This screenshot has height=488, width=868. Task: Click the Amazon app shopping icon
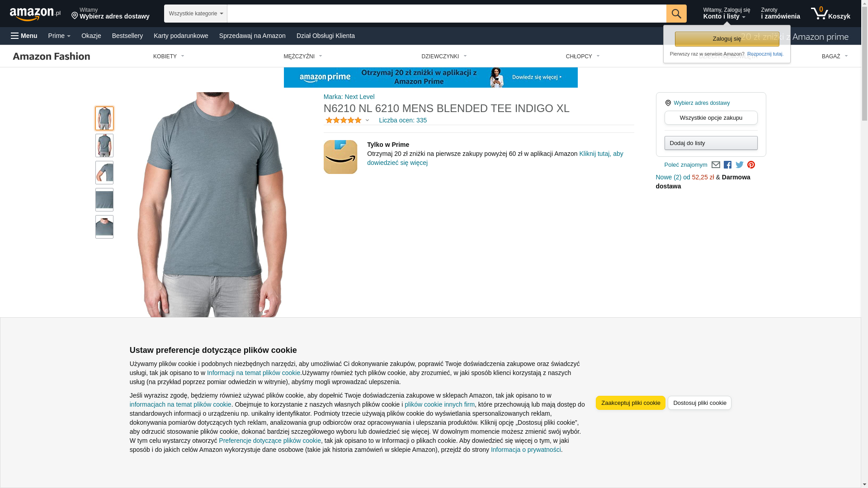pyautogui.click(x=340, y=157)
